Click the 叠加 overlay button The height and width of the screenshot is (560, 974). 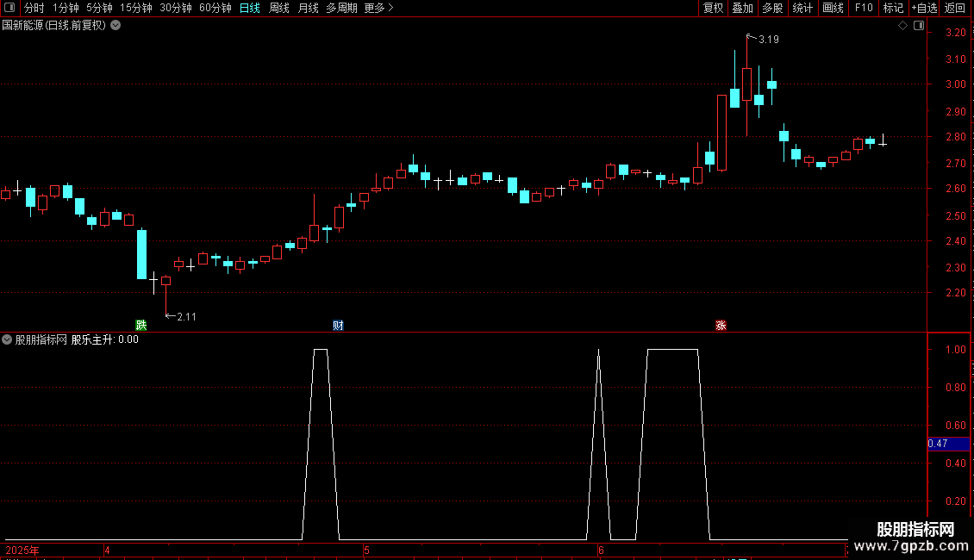point(743,8)
